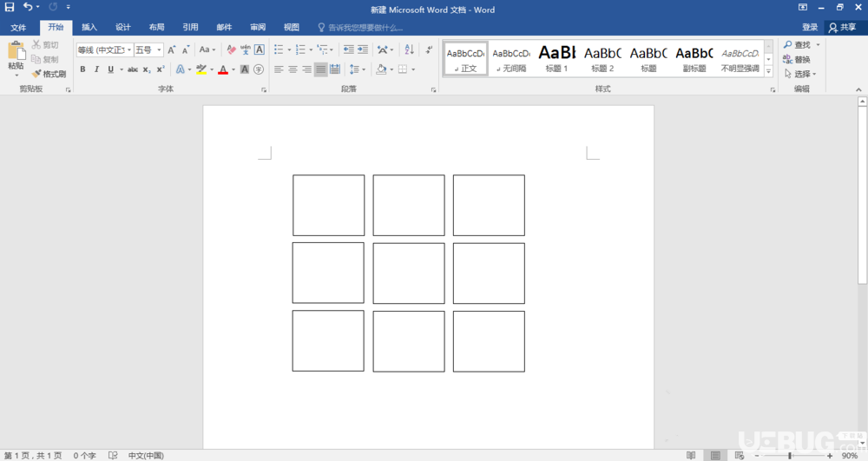This screenshot has width=868, height=461.
Task: Switch to web layout view icon
Action: [739, 456]
